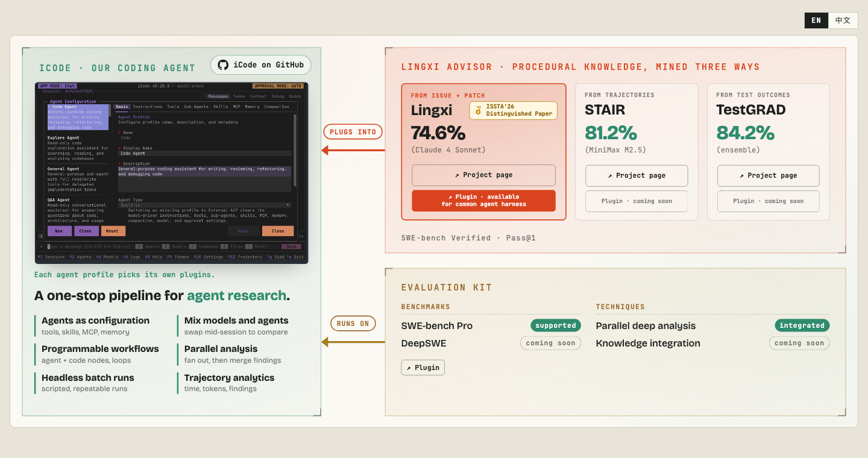The image size is (868, 458).
Task: Click the RUNS ON label
Action: coord(353,324)
